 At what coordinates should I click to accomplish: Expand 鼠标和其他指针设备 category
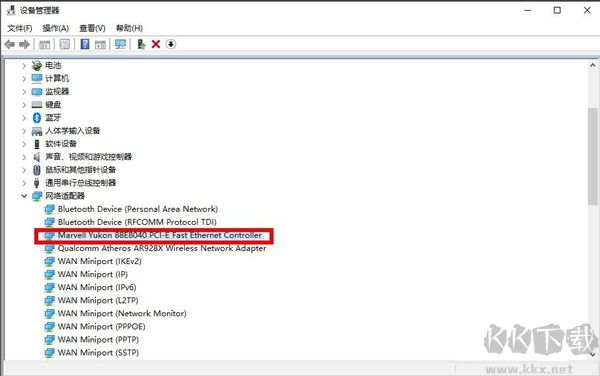tap(24, 170)
